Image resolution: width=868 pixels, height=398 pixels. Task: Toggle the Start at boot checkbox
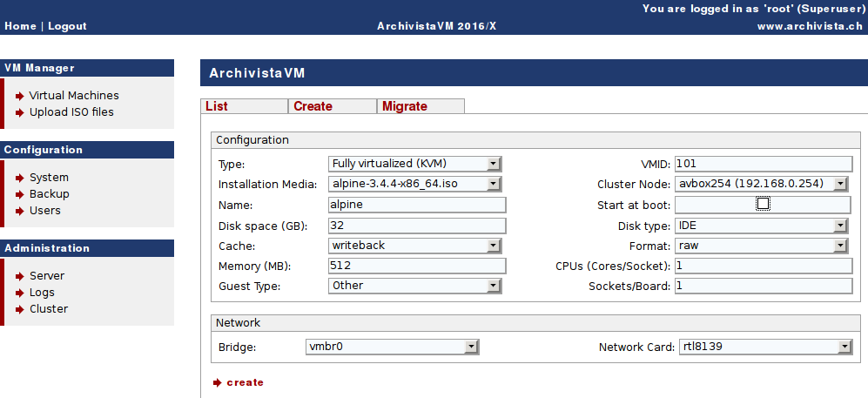point(763,204)
